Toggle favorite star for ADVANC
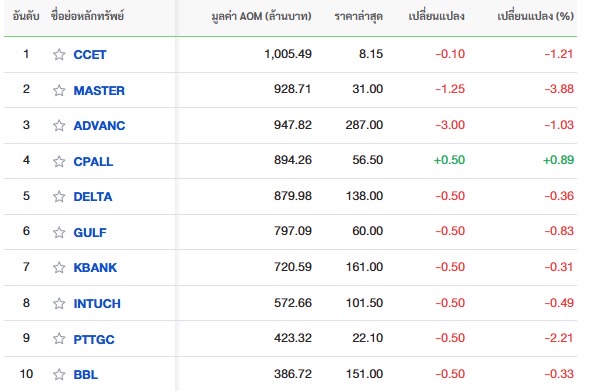 pos(59,125)
